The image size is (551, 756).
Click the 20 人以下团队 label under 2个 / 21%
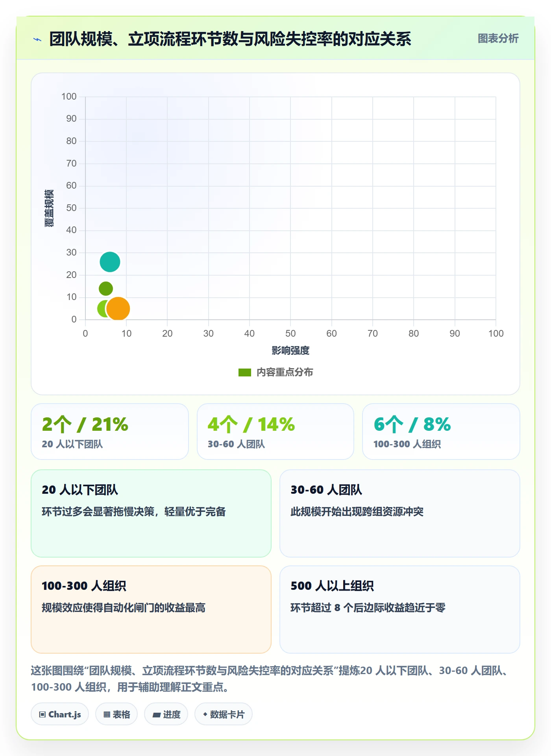(x=72, y=444)
